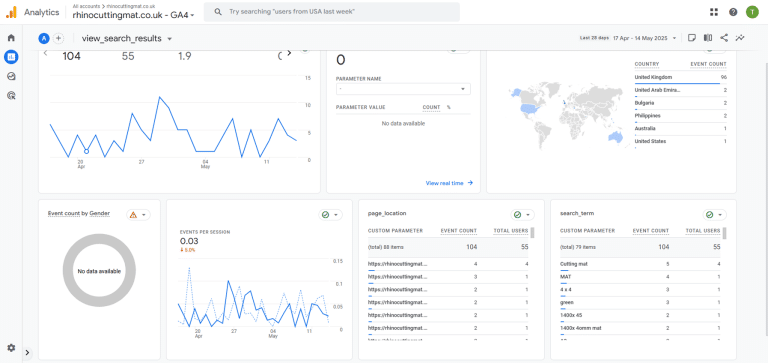The image size is (768, 363).
Task: Click the 4 x 4 search term row
Action: click(x=640, y=290)
